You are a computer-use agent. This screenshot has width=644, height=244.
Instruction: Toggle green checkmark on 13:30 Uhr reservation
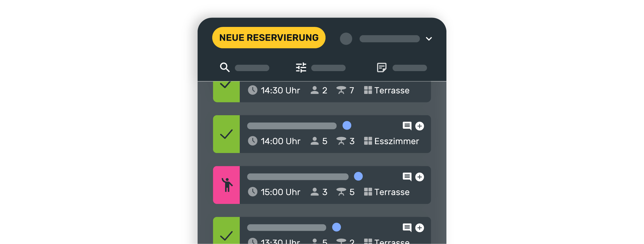coord(226,233)
